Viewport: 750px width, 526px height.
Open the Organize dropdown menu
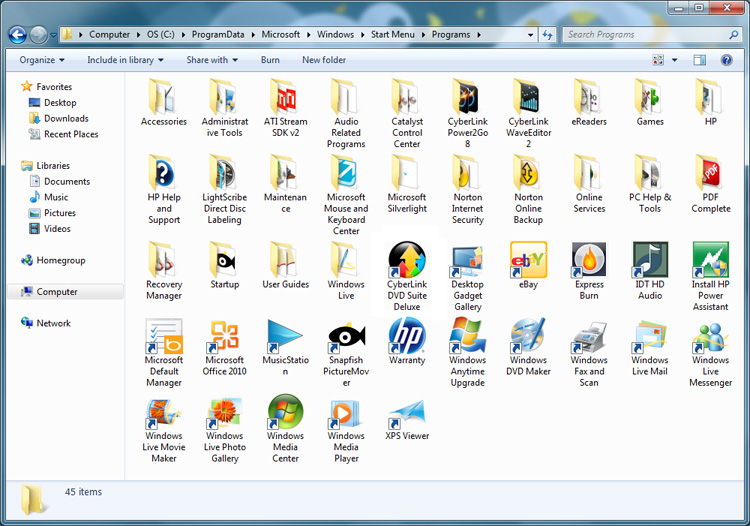(x=42, y=60)
